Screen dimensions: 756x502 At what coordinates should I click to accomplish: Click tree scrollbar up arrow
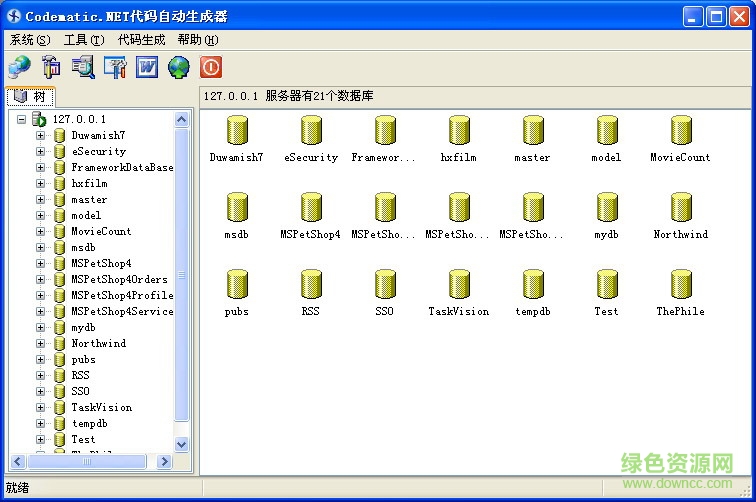pos(182,119)
